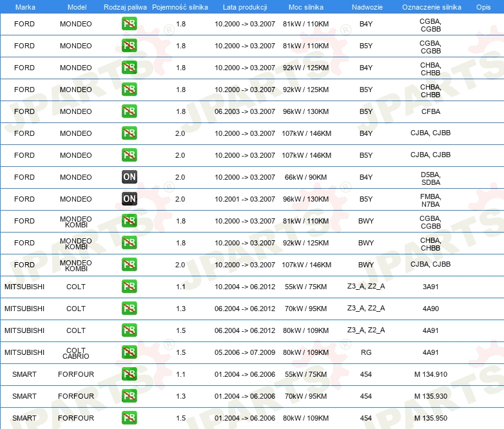Click the PB petrol icon in the CFBA Mondeo row

130,111
